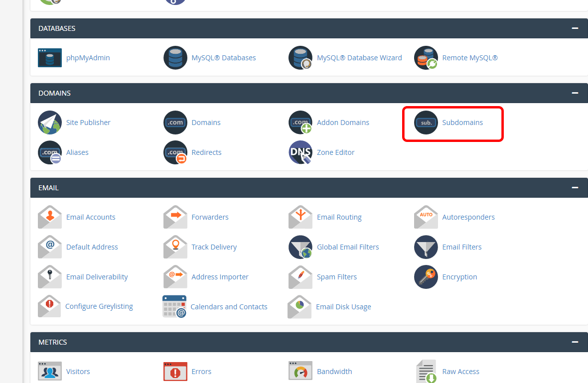Open the Remote MySQL icon
The width and height of the screenshot is (588, 383).
click(426, 58)
